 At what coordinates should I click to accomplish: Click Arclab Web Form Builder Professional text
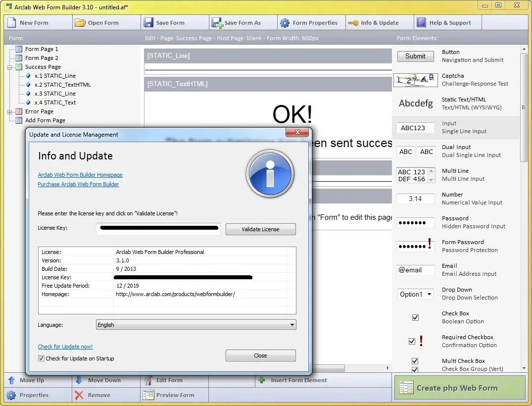[160, 252]
